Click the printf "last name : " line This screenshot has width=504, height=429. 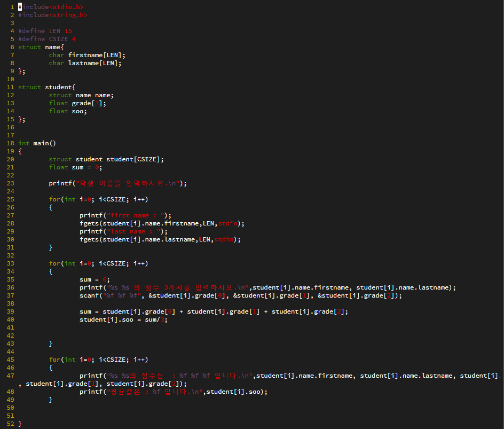coord(124,231)
